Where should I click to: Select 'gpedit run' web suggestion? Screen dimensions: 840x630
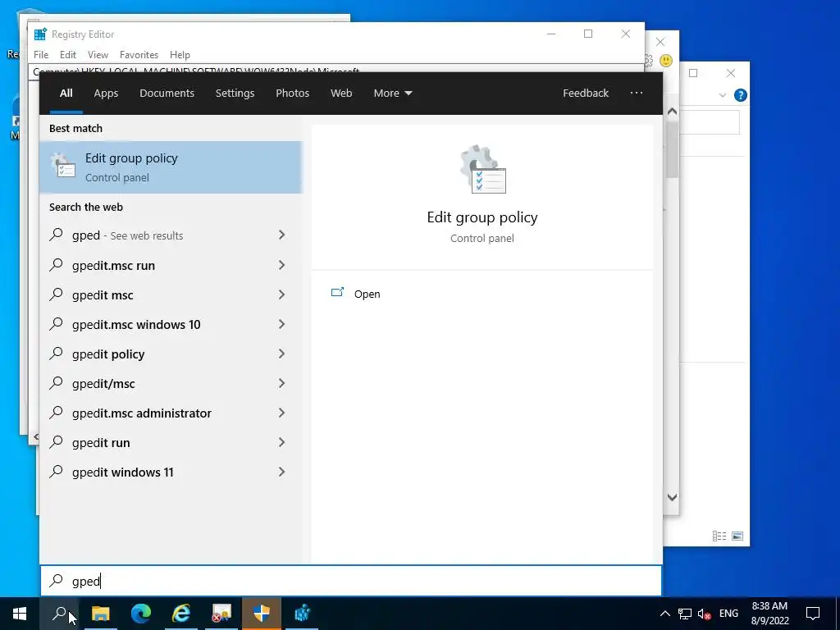(x=171, y=442)
